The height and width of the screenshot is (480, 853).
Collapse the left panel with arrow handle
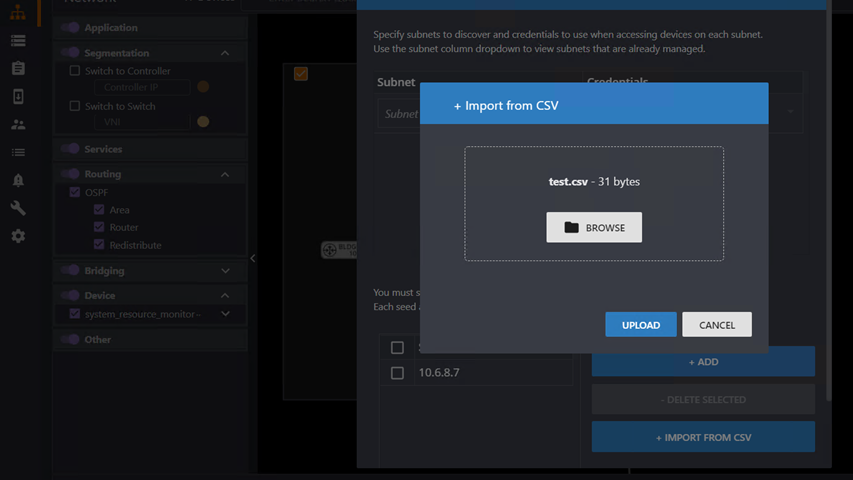[x=252, y=259]
